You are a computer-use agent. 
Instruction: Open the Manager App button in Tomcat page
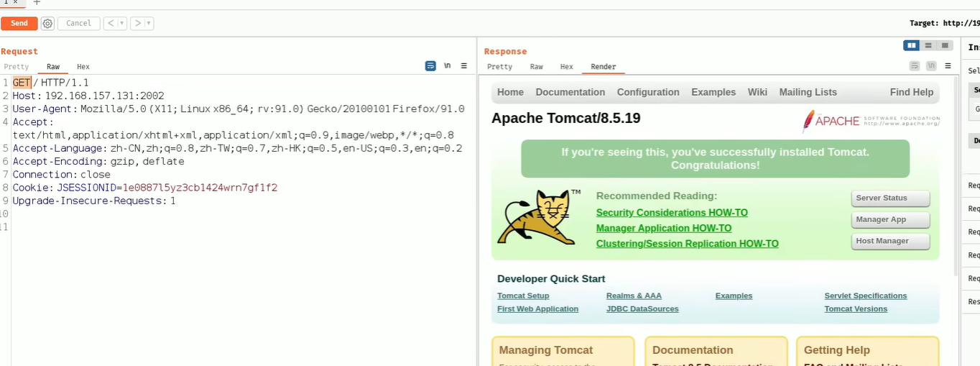[891, 220]
